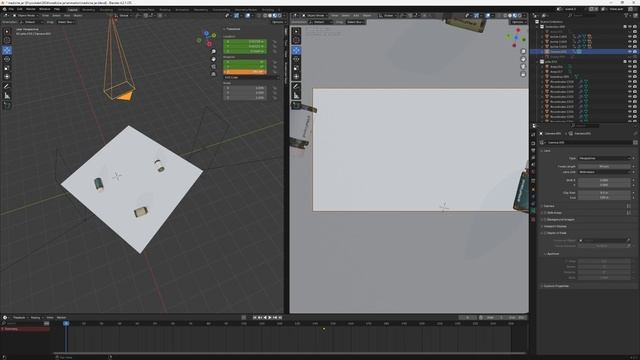The image size is (640, 360).
Task: Open the File menu
Action: (11, 9)
